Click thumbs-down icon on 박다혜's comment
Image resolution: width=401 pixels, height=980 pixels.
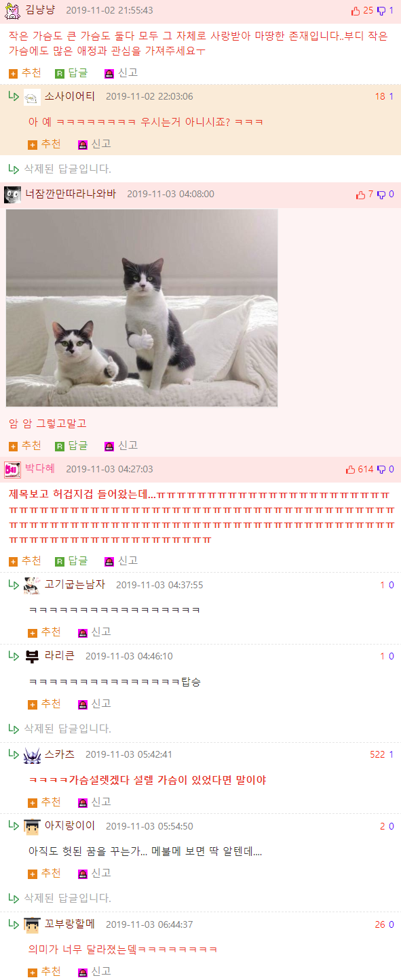point(381,469)
